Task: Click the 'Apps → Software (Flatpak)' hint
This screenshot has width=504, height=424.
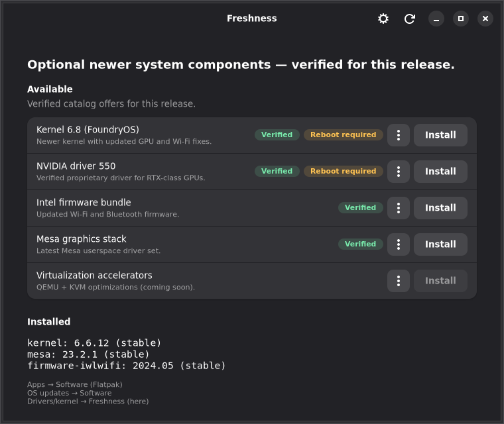Action: click(x=74, y=384)
